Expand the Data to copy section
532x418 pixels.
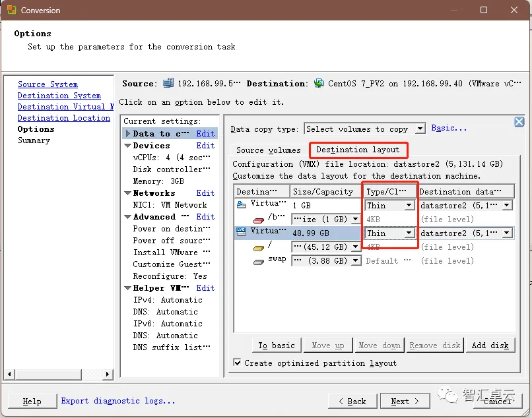coord(128,134)
